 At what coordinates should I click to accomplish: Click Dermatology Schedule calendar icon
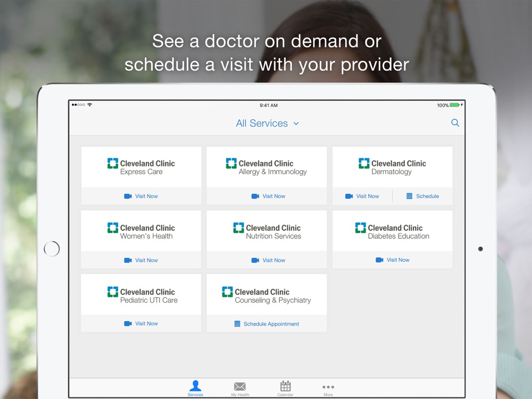[410, 196]
